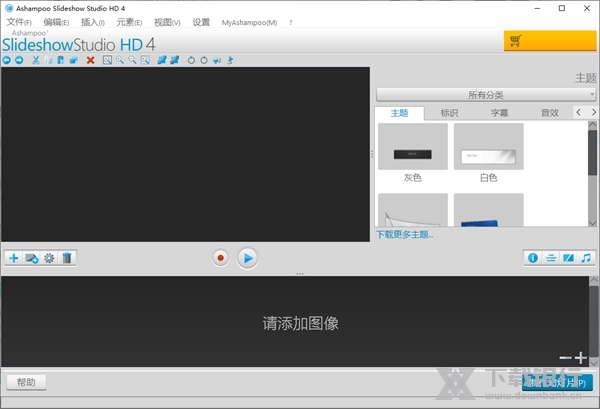Click the horizontal flip icon
This screenshot has height=409, width=600.
pyautogui.click(x=217, y=60)
